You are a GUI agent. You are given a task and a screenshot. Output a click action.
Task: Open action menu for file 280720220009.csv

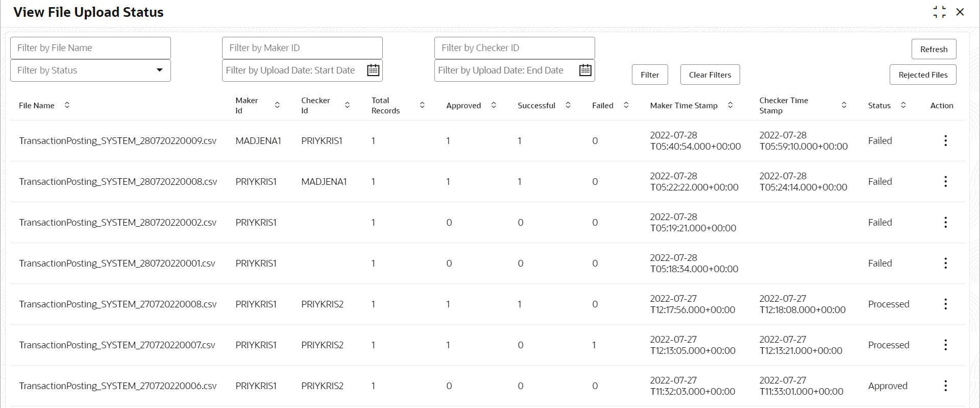point(945,140)
